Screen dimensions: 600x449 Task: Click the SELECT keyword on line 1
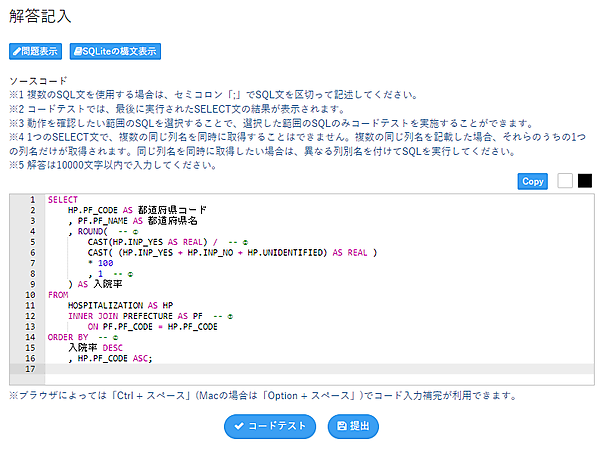(63, 200)
